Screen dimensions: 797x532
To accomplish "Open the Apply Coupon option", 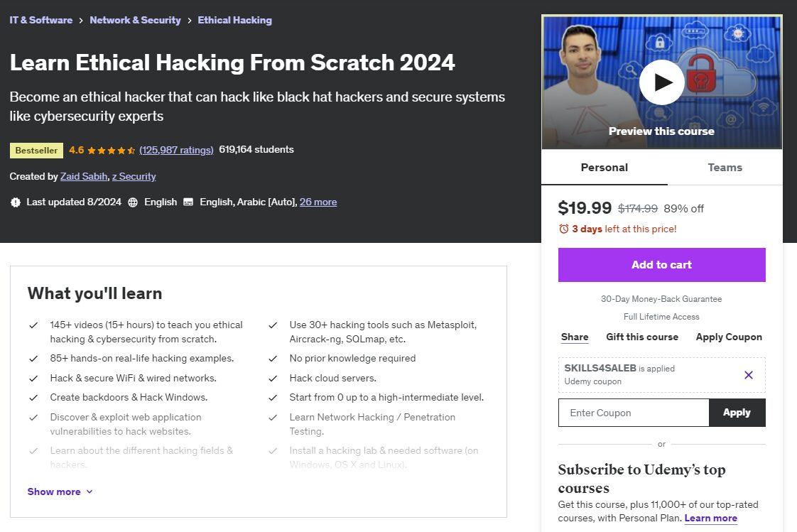I will pyautogui.click(x=729, y=337).
